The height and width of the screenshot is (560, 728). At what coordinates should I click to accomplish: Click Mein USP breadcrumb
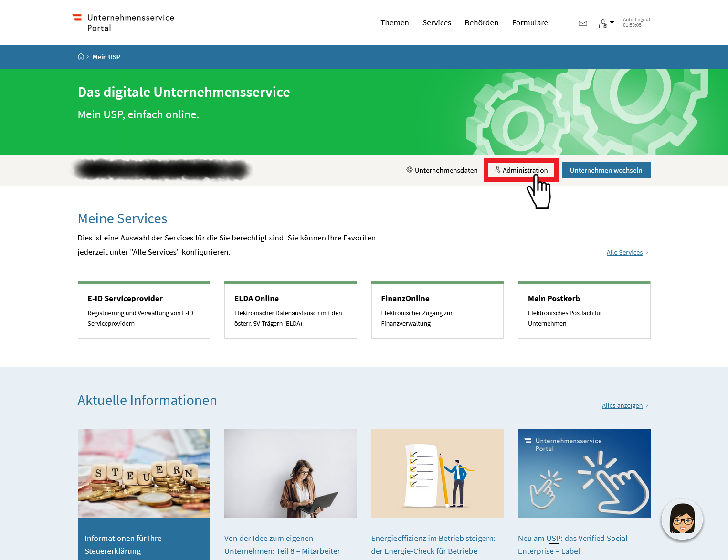click(106, 57)
